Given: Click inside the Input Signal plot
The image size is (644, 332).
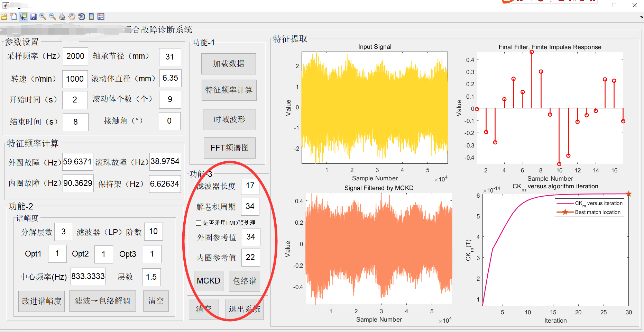Looking at the screenshot, I should pyautogui.click(x=375, y=108).
